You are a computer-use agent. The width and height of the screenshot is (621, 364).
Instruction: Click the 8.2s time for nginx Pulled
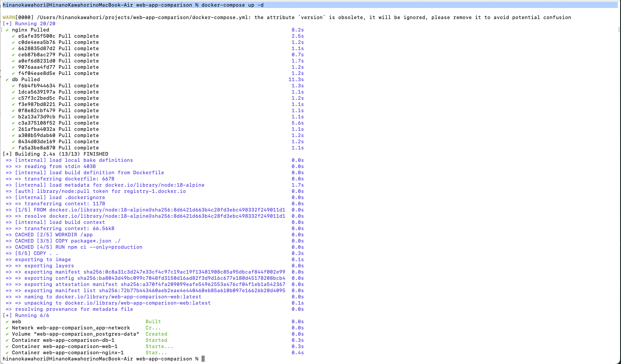(297, 30)
